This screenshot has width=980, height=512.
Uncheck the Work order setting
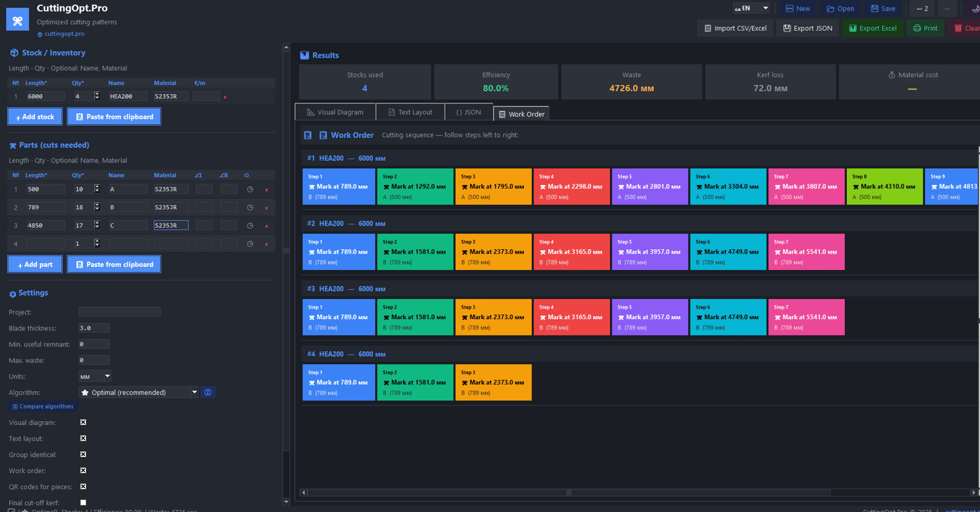(83, 471)
